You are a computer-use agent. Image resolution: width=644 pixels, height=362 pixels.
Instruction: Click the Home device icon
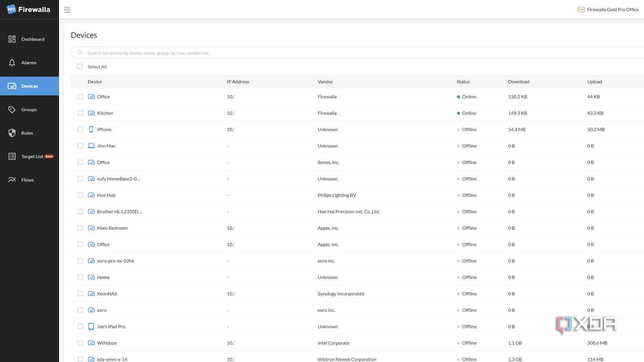pos(91,278)
